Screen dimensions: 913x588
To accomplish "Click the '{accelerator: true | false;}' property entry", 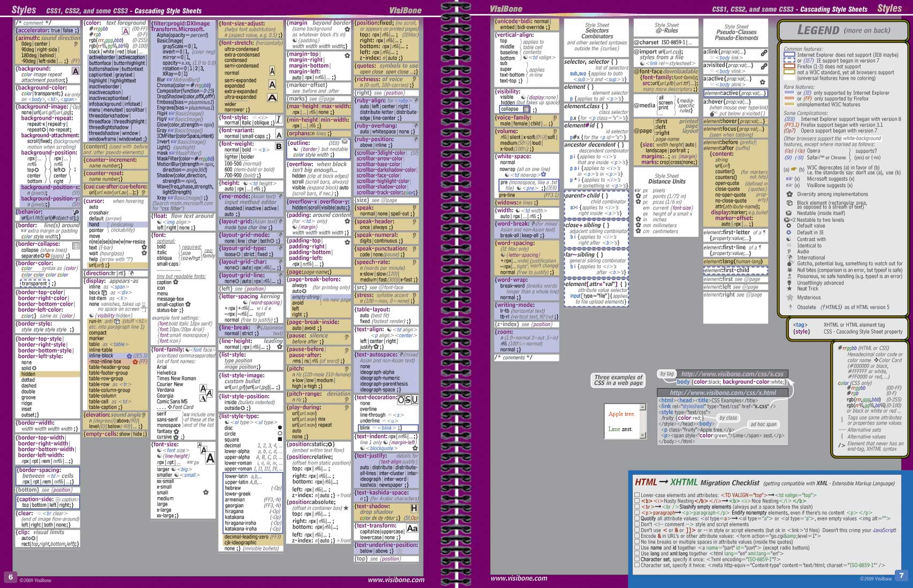I will click(48, 30).
